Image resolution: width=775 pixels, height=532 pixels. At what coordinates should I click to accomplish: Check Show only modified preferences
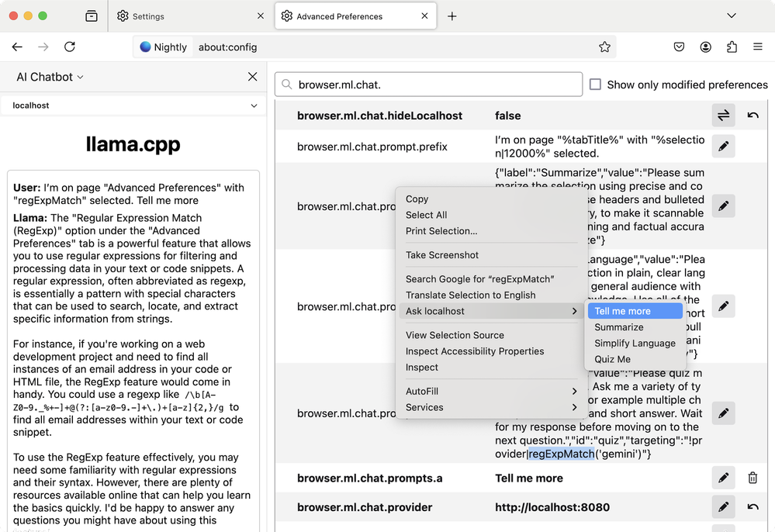pos(596,85)
